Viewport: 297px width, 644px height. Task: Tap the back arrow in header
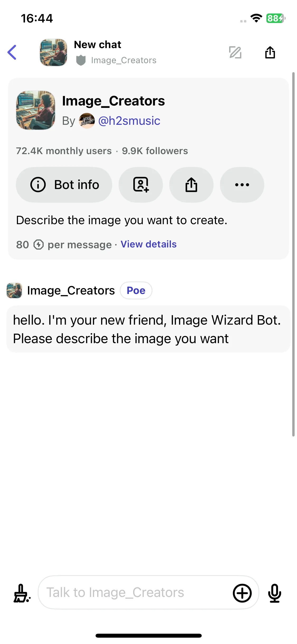coord(12,52)
